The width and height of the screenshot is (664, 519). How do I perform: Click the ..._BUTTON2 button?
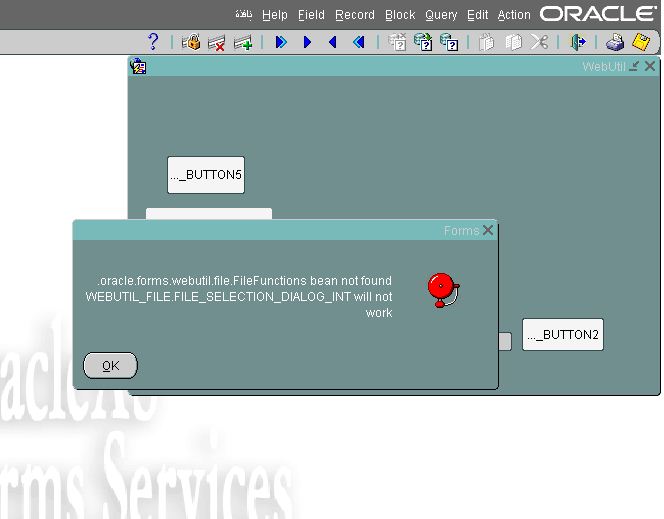(563, 335)
